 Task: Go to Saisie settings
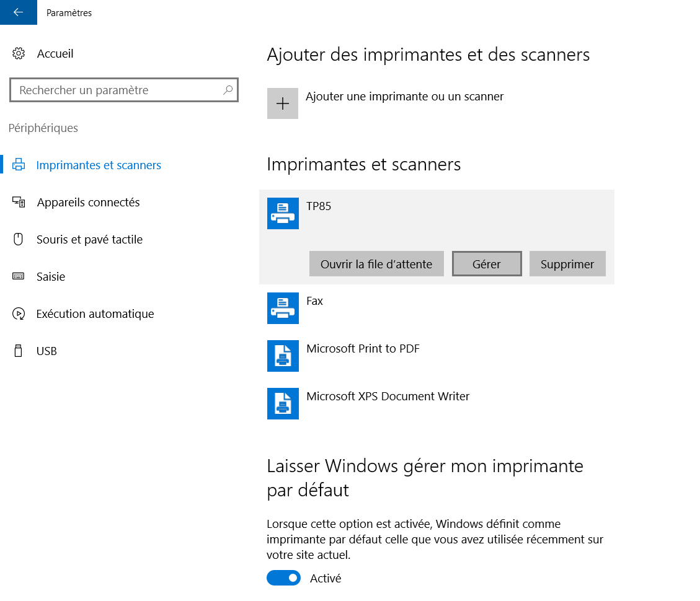(x=51, y=277)
